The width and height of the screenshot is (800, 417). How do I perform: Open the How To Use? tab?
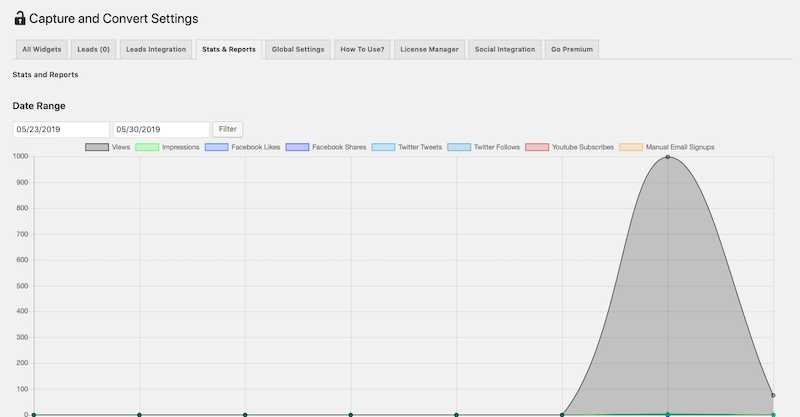(361, 49)
